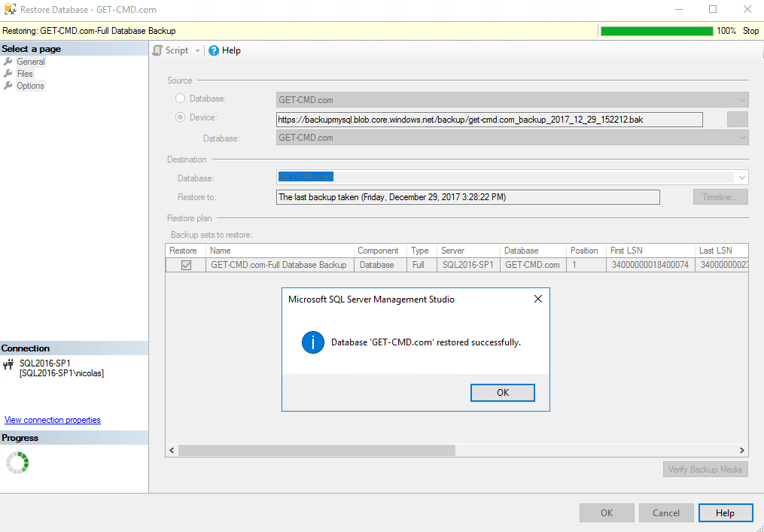Viewport: 764px width, 532px height.
Task: Click the Type column header
Action: coord(422,251)
